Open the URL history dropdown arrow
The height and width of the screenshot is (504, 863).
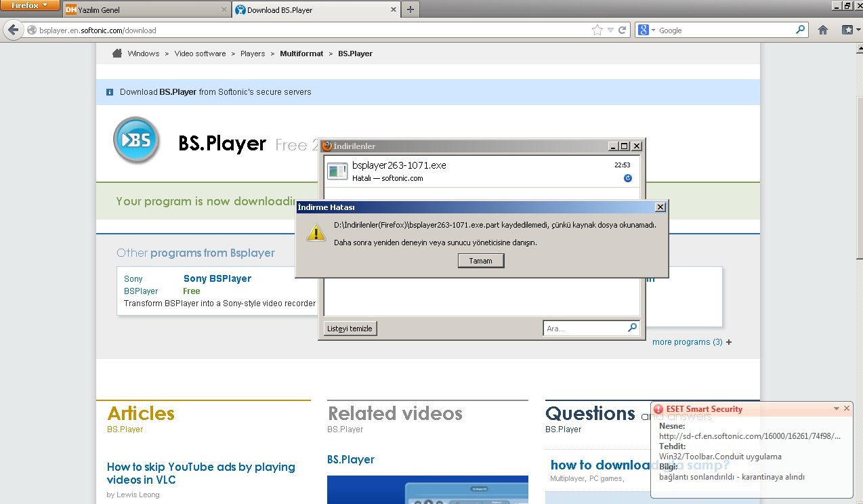pyautogui.click(x=610, y=30)
